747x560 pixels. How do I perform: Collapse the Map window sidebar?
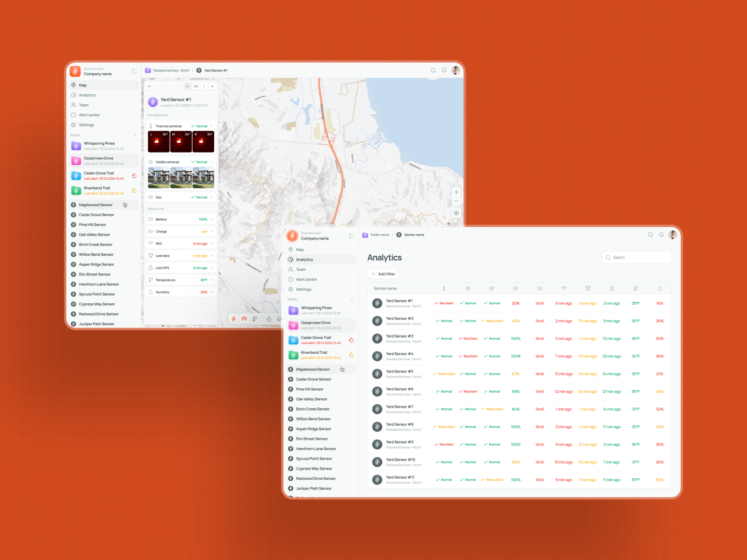(x=134, y=71)
